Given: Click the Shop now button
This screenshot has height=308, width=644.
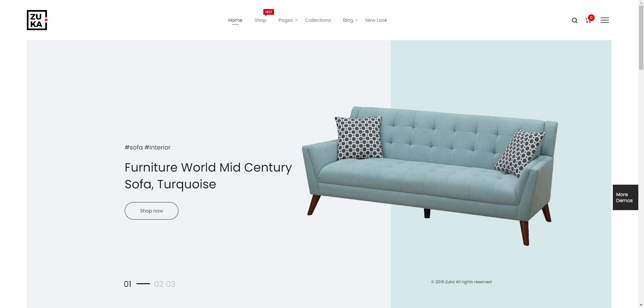Looking at the screenshot, I should (x=152, y=211).
